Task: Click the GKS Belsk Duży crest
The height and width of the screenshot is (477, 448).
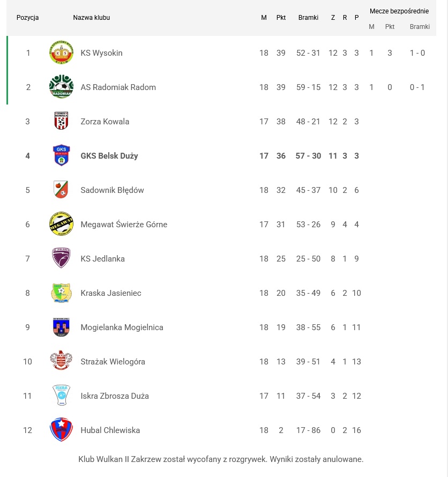Action: click(61, 156)
